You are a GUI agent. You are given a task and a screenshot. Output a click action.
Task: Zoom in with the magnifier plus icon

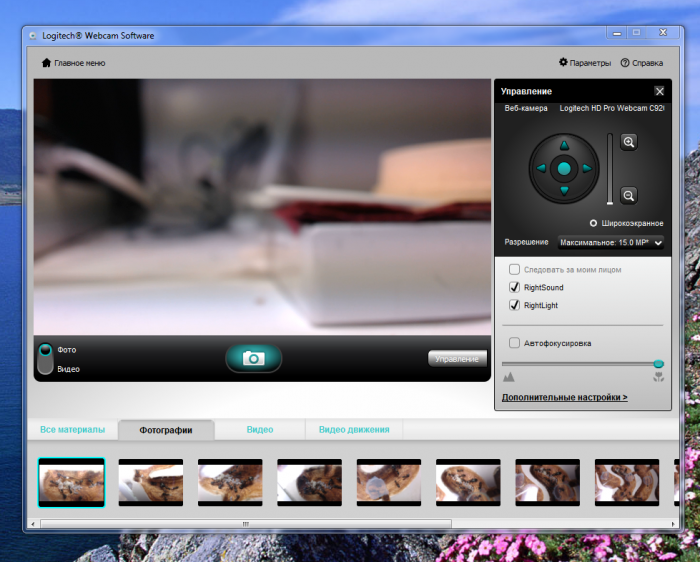coord(629,143)
